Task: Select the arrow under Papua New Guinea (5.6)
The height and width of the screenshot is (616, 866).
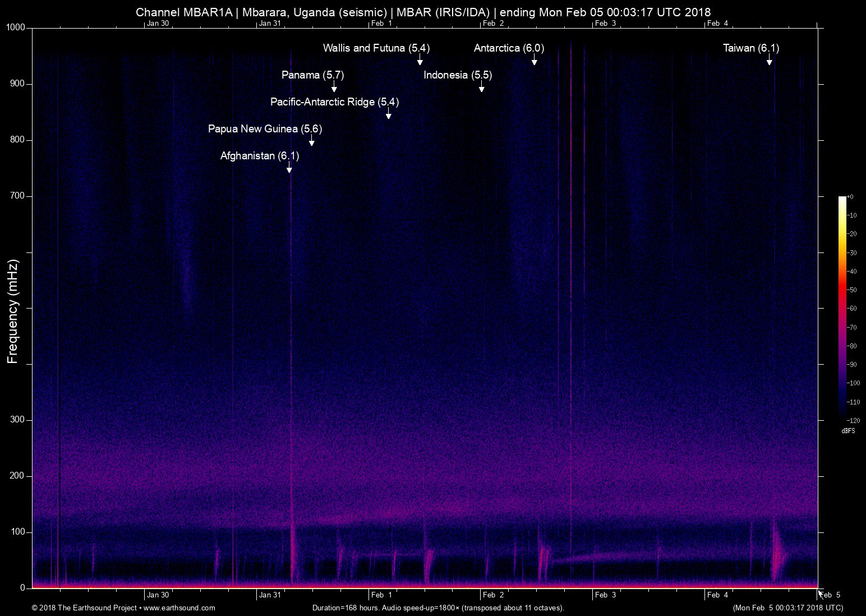Action: point(312,141)
